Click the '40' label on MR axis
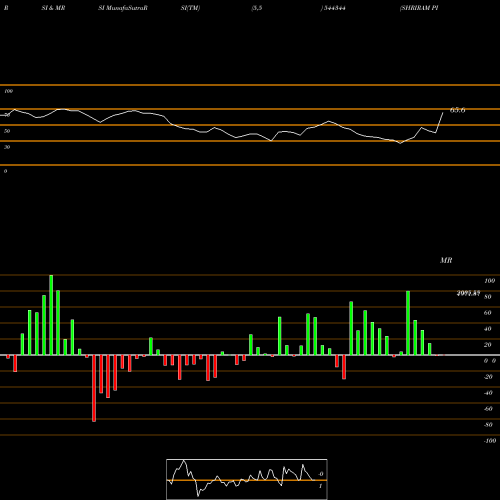 tap(488, 329)
